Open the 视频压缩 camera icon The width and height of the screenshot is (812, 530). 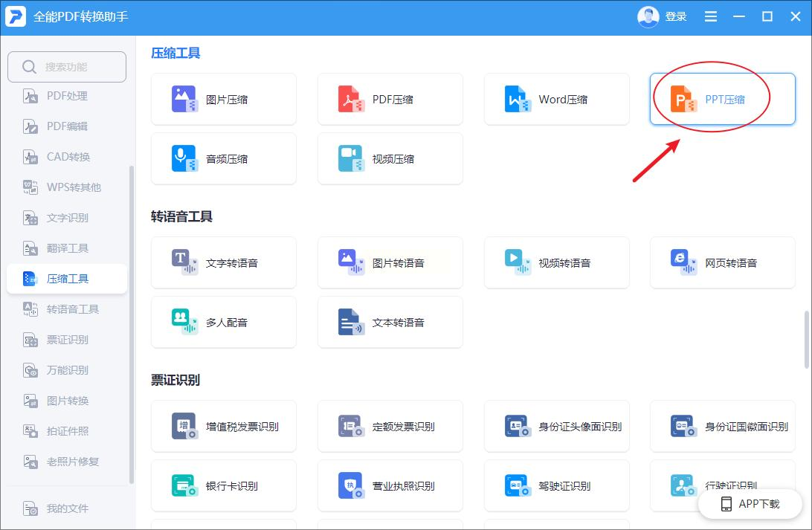coord(351,158)
